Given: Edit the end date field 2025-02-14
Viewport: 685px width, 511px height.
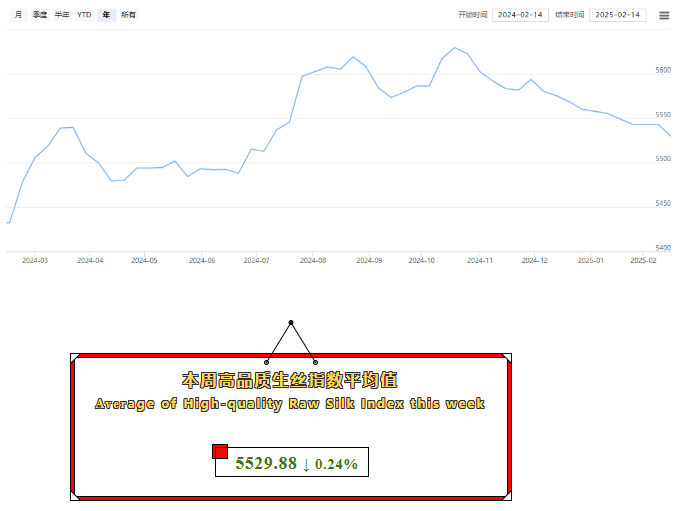Looking at the screenshot, I should (x=617, y=15).
